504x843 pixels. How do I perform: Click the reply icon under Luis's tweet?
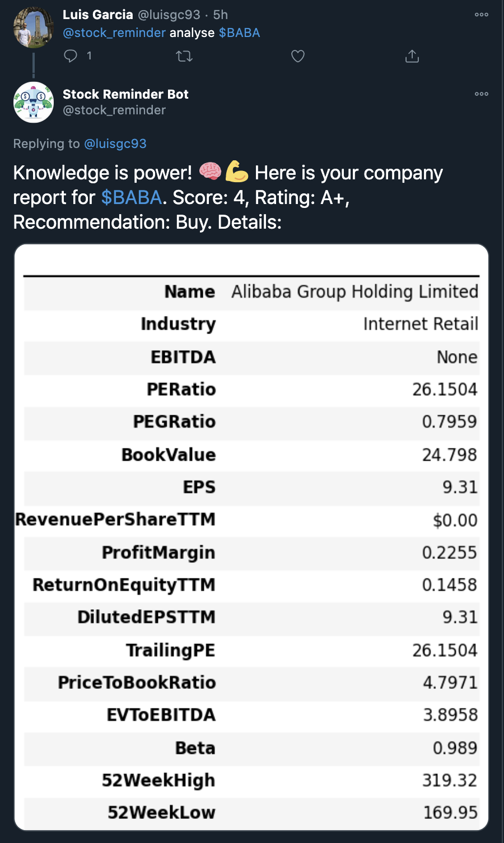[x=71, y=55]
